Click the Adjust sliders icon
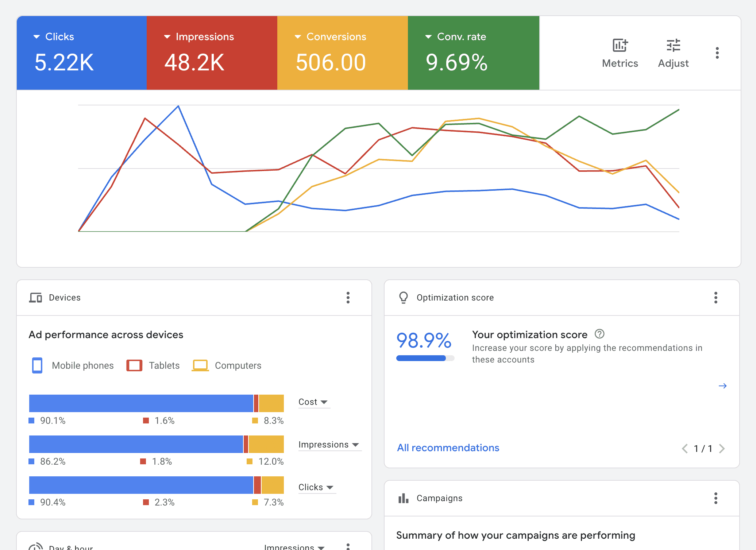The image size is (756, 550). pos(673,46)
